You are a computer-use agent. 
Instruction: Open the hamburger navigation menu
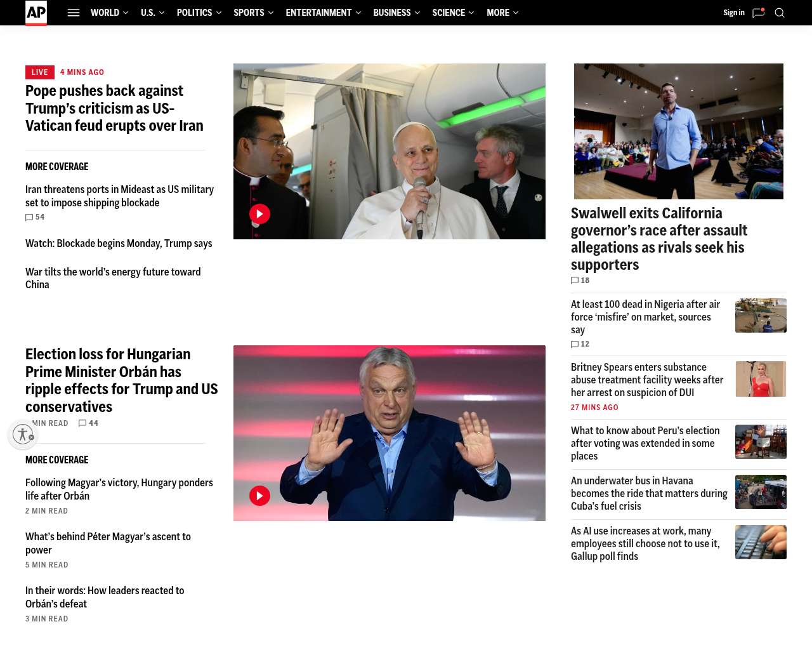click(74, 13)
